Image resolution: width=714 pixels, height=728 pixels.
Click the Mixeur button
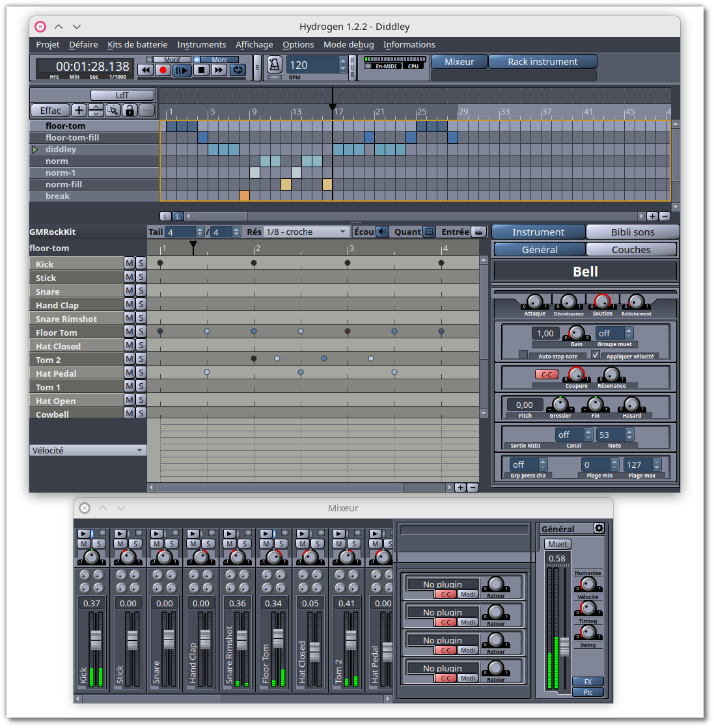pyautogui.click(x=460, y=62)
